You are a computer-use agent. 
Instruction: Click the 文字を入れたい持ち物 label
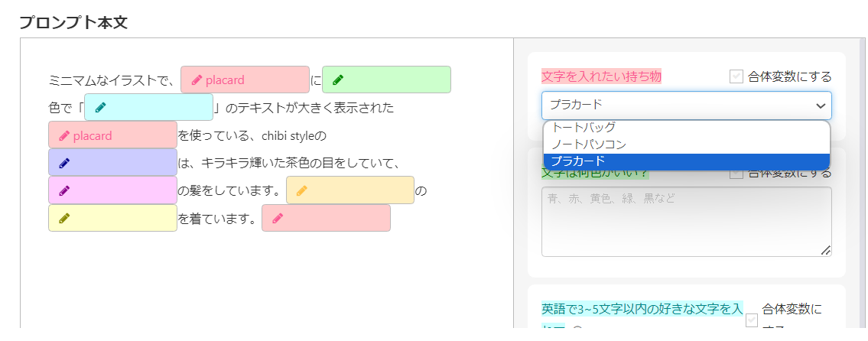(x=601, y=76)
